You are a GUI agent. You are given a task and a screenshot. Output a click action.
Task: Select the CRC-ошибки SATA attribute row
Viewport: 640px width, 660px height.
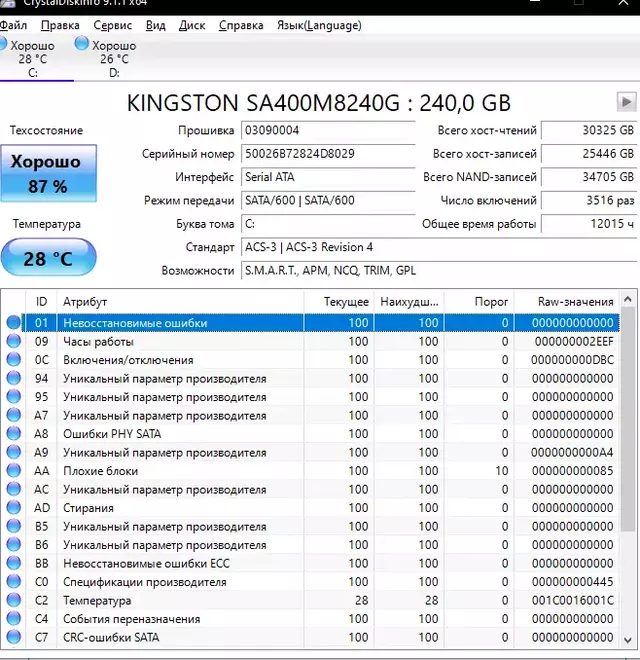pyautogui.click(x=320, y=637)
